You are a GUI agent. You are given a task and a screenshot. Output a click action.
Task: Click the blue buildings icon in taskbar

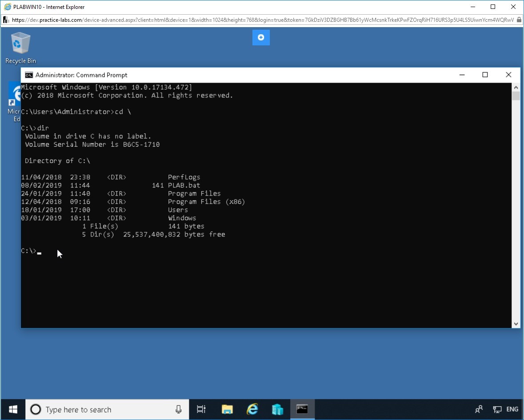click(x=277, y=409)
